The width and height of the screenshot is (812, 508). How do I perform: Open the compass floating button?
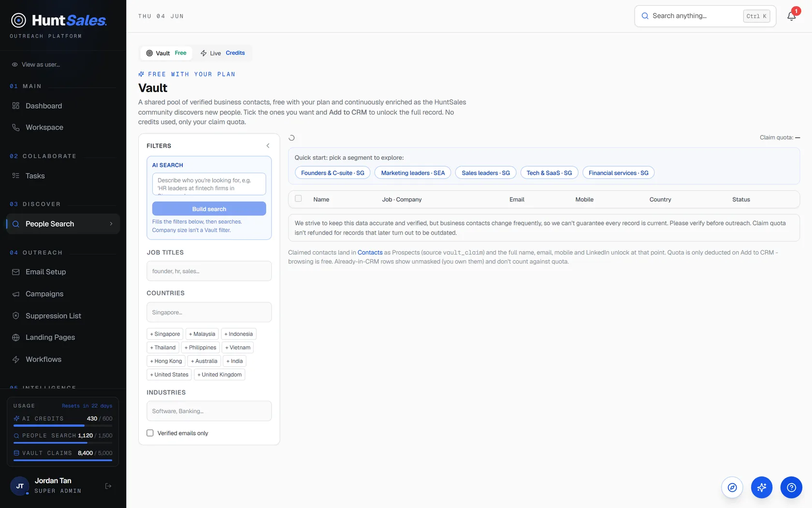[732, 488]
